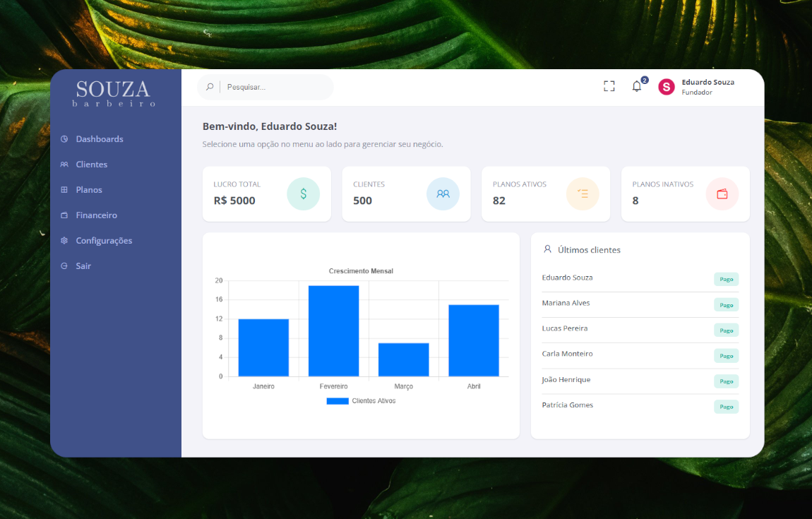This screenshot has height=519, width=812.
Task: Click the dollar icon on Lucro Total card
Action: tap(303, 193)
